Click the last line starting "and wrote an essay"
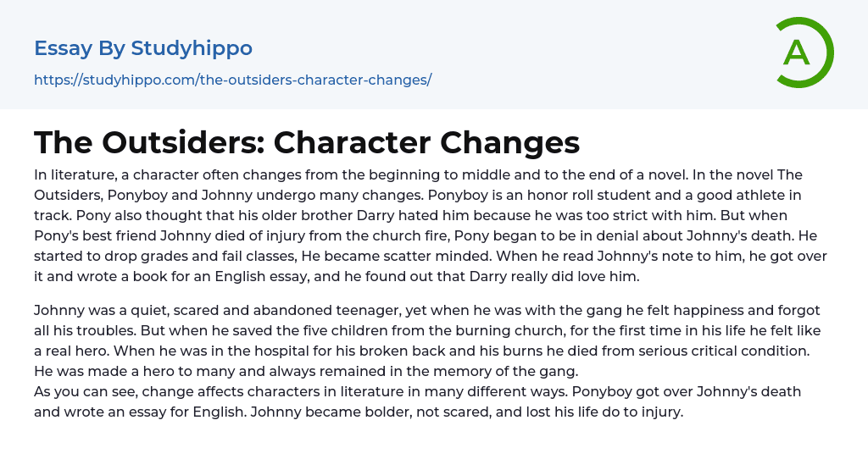Viewport: 868px width, 470px height. coord(359,412)
